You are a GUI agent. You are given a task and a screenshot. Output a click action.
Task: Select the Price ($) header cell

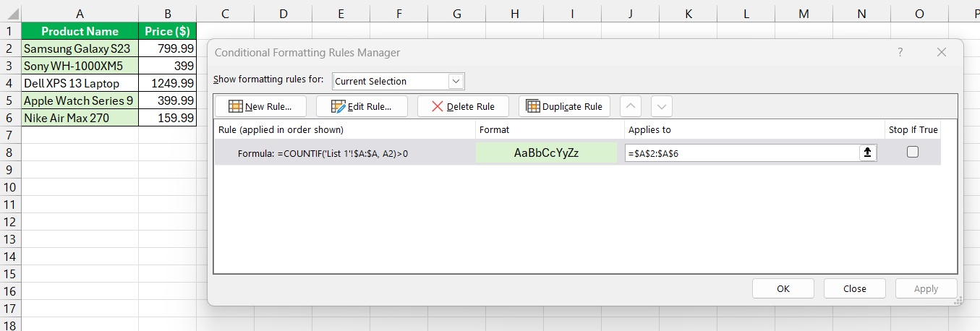coord(168,31)
